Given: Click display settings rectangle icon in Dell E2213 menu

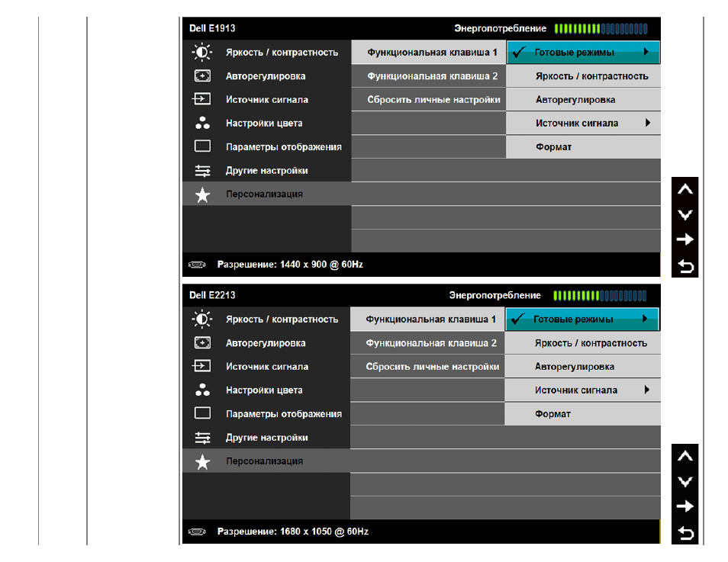Looking at the screenshot, I should click(202, 413).
